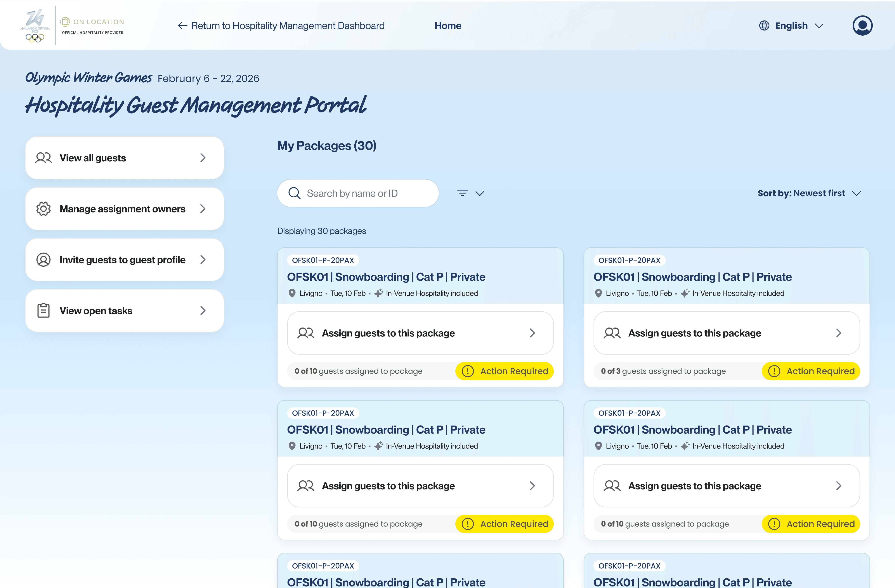Click the warning icon on the second-row right card

[774, 523]
